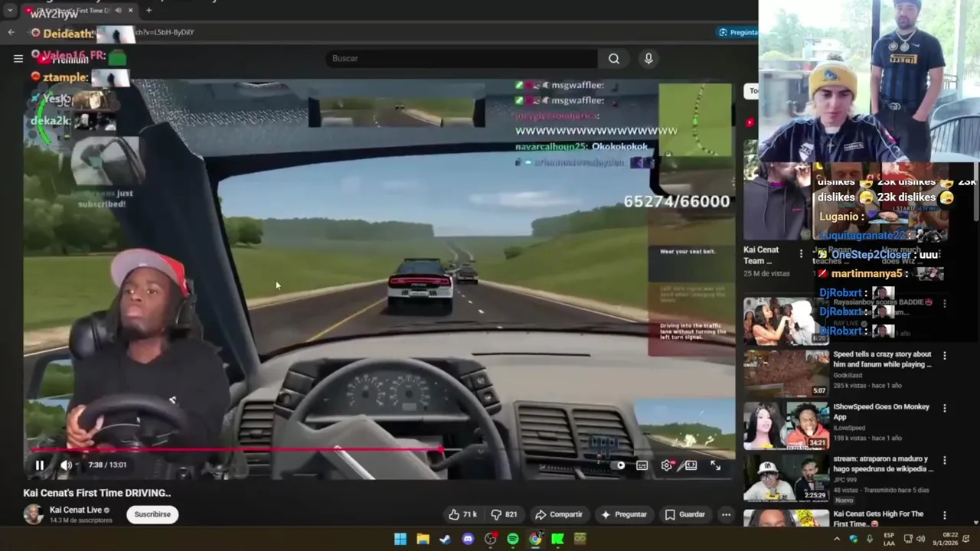Open IShowSpeed Goes On Monkey App thumbnail
This screenshot has width=980, height=551.
(786, 425)
